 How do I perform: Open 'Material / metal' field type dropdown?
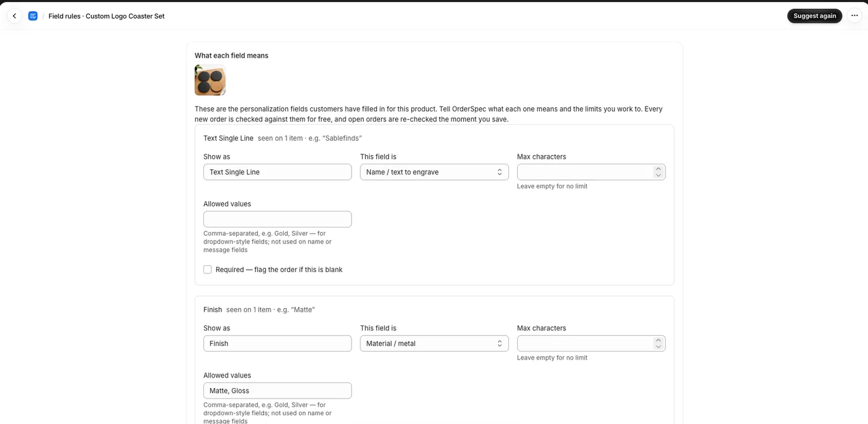pos(434,343)
